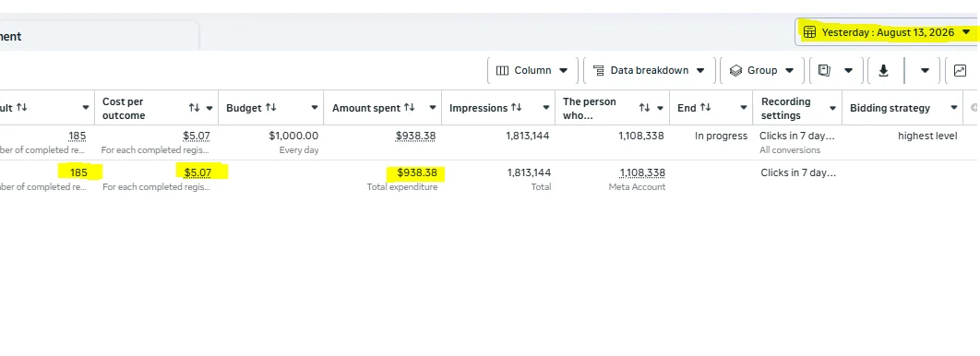Open the Cost per outcome column menu
This screenshot has width=980, height=356.
(x=209, y=108)
